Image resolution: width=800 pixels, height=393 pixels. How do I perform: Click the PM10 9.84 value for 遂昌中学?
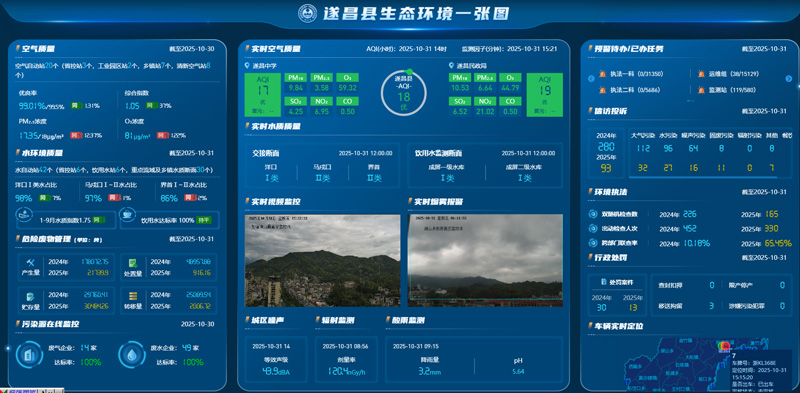(x=296, y=88)
